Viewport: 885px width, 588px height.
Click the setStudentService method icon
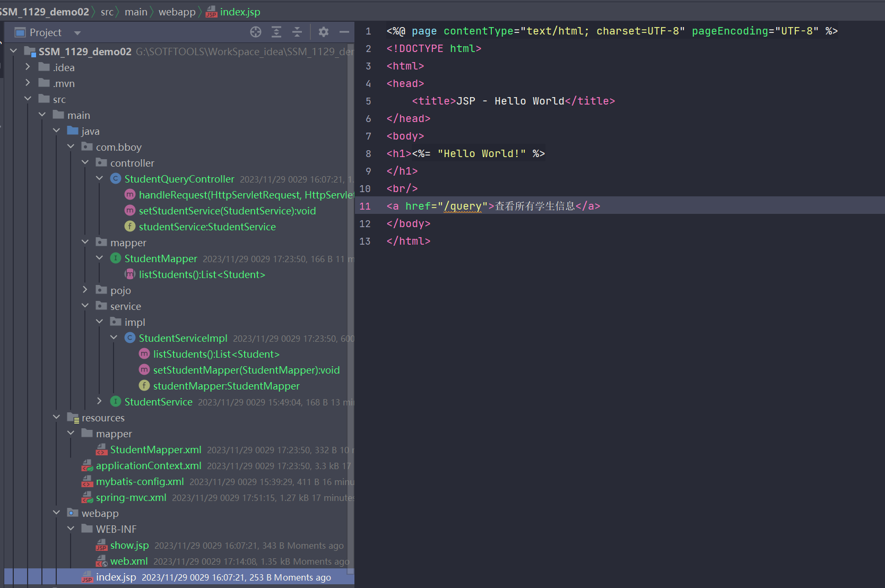tap(130, 210)
